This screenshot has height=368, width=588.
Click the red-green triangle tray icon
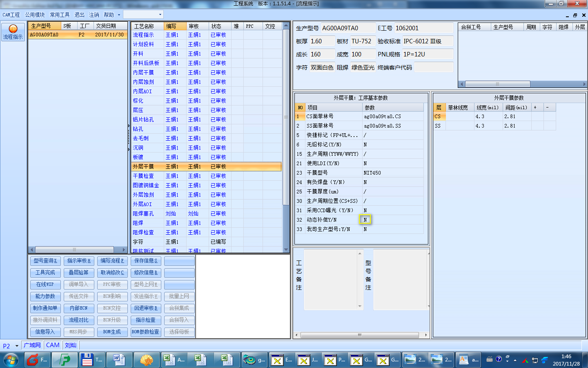[525, 361]
